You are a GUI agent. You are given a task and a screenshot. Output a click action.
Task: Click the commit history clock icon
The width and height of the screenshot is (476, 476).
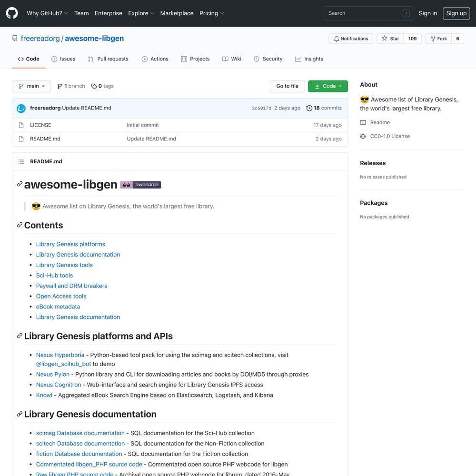coord(309,108)
